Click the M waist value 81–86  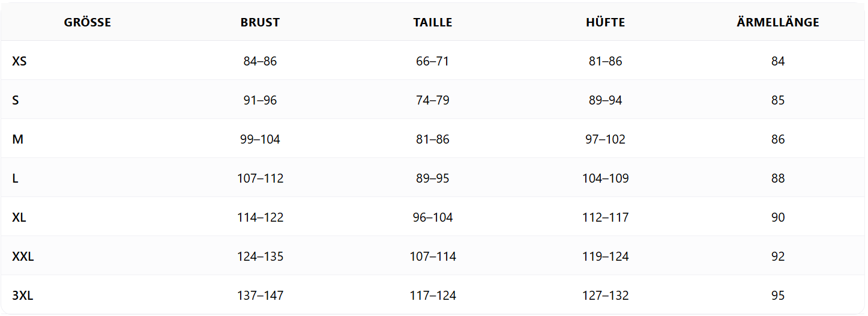[432, 139]
